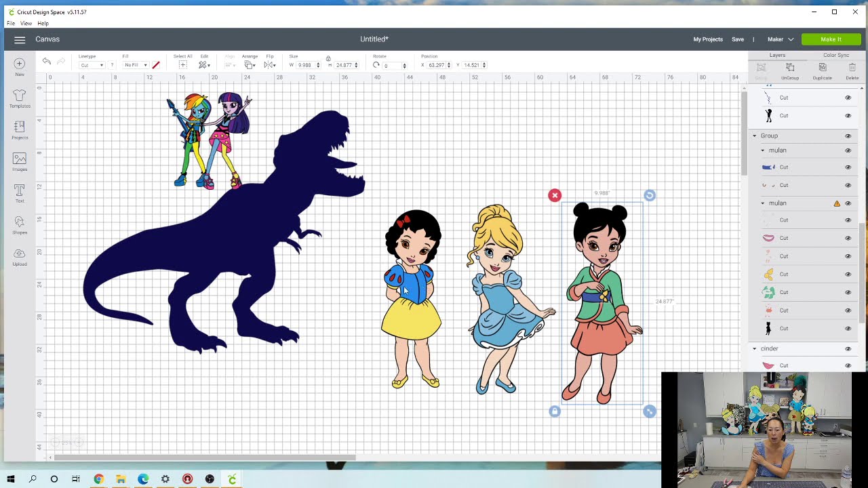868x488 pixels.
Task: Click the Canvas label
Action: click(x=47, y=39)
